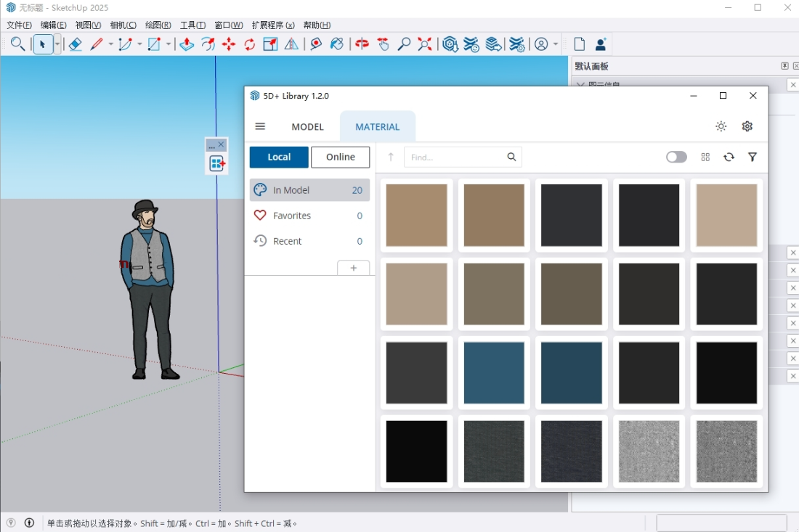Image resolution: width=799 pixels, height=532 pixels.
Task: Click the theme brightness icon in library
Action: pyautogui.click(x=721, y=126)
